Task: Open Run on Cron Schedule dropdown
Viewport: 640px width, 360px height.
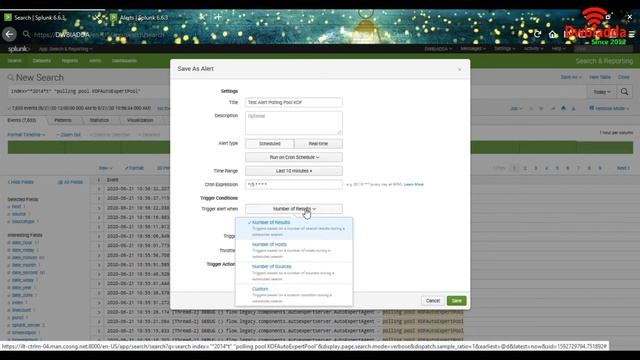Action: 294,157
